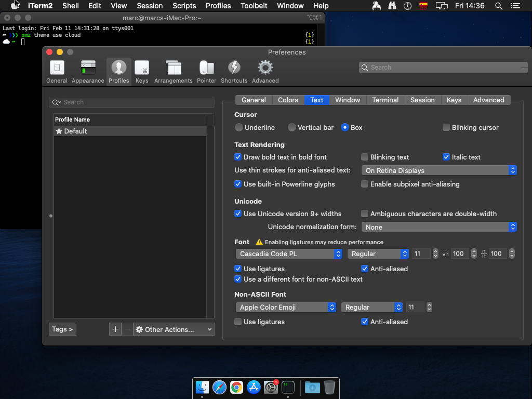The image size is (532, 399).
Task: Click the binoculars menu bar icon
Action: tap(392, 6)
